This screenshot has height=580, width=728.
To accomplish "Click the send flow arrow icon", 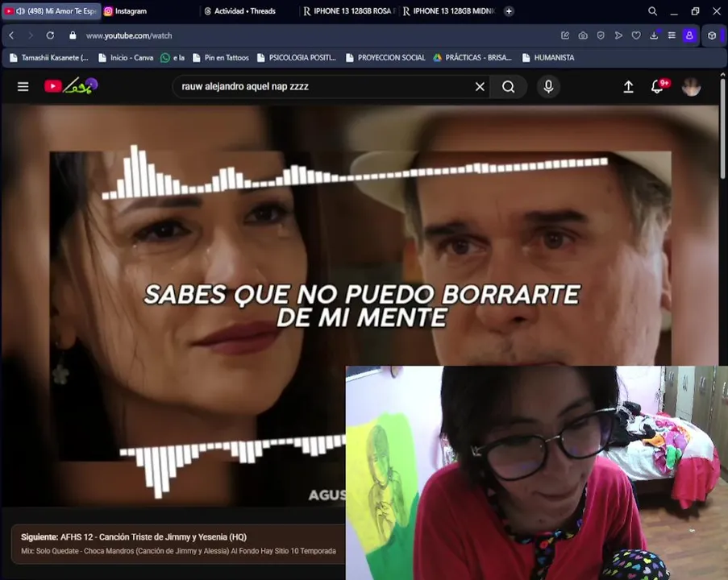I will coord(618,35).
